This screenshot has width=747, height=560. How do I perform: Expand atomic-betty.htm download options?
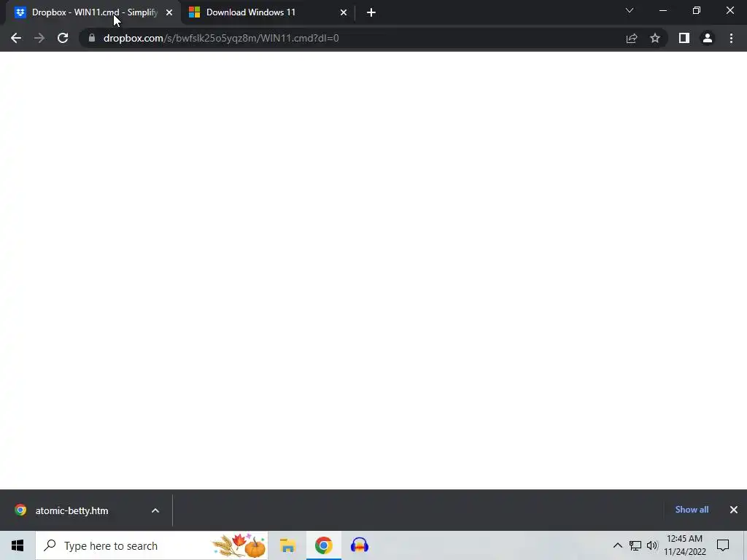[155, 510]
